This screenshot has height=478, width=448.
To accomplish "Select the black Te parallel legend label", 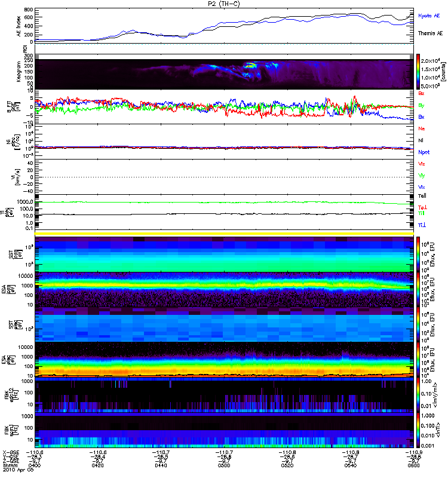I will 422,196.
